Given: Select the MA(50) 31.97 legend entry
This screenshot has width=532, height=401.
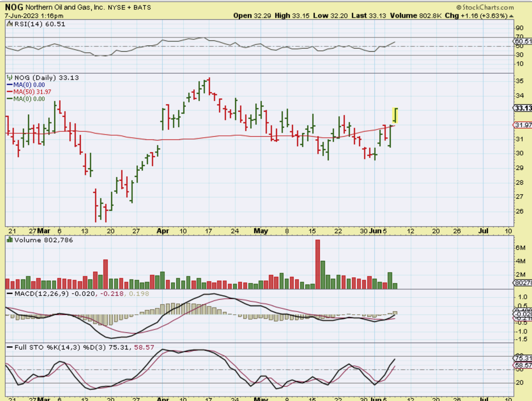Looking at the screenshot, I should pos(32,92).
